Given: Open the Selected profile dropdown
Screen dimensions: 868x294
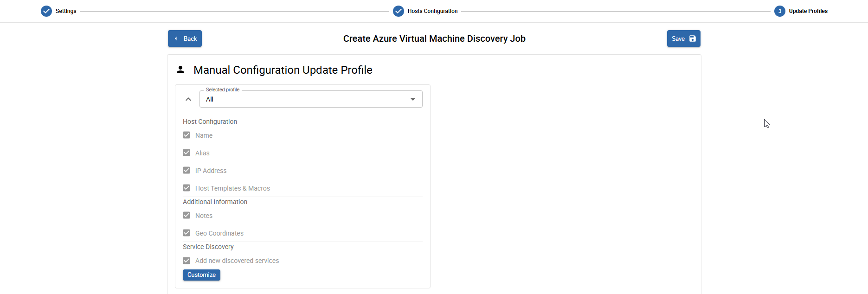Looking at the screenshot, I should click(x=311, y=99).
